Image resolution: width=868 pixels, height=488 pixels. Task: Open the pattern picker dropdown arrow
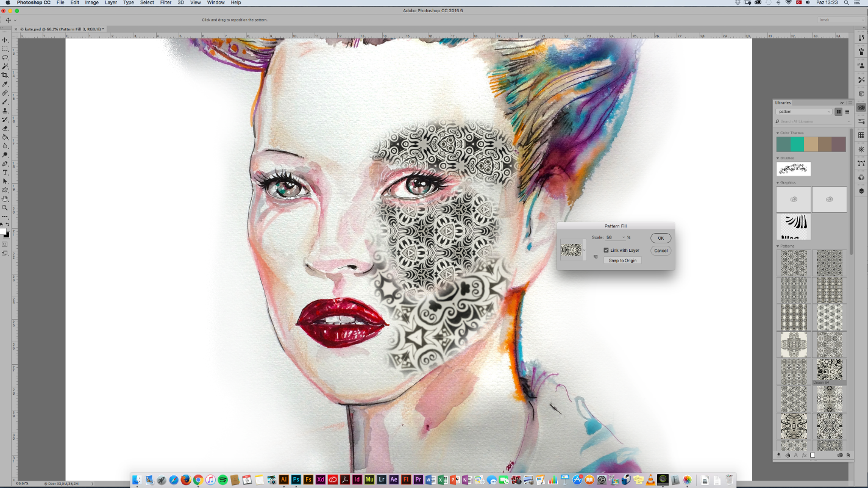click(x=584, y=250)
